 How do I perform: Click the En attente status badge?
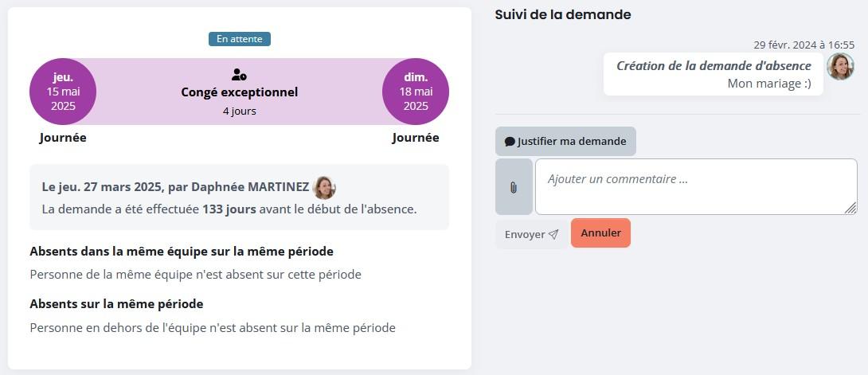(240, 39)
